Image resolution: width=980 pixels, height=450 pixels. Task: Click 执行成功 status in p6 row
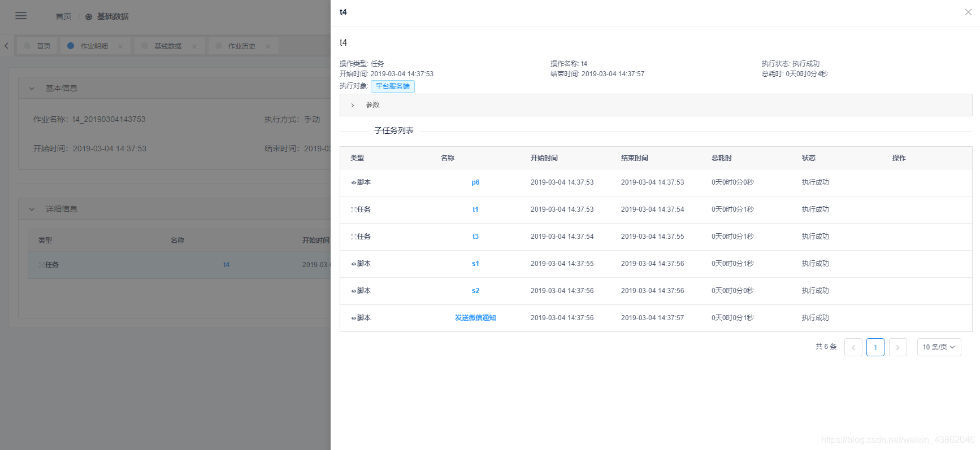click(x=816, y=182)
